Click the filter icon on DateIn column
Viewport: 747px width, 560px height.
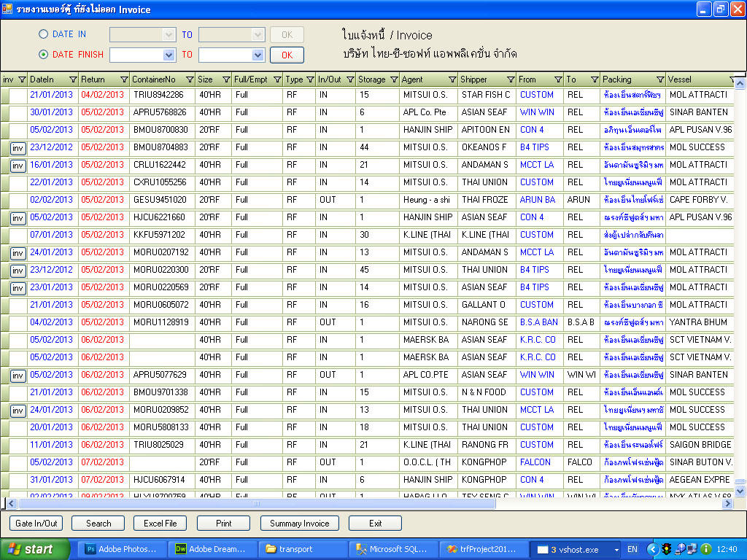tap(72, 79)
